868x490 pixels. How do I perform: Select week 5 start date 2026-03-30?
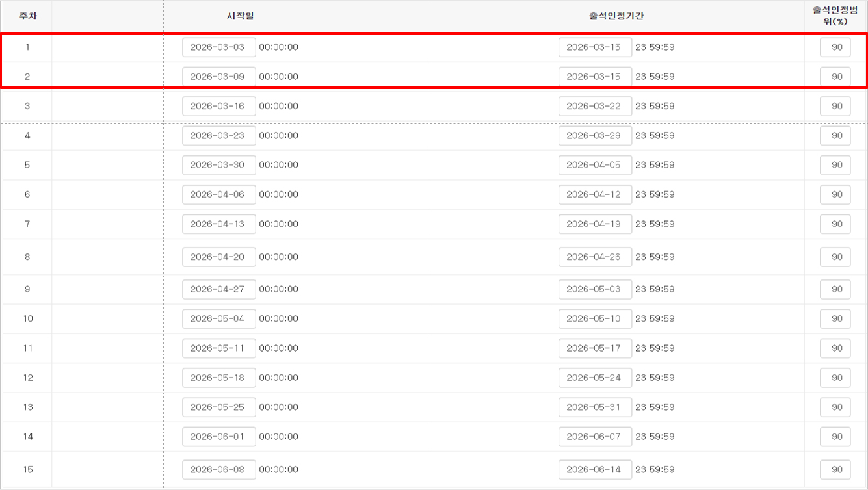218,165
